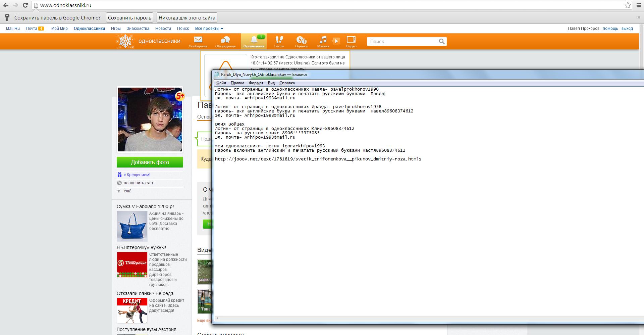Click the 5+ badge on profile photo
Viewport: 644px width, 335px height.
click(x=180, y=96)
